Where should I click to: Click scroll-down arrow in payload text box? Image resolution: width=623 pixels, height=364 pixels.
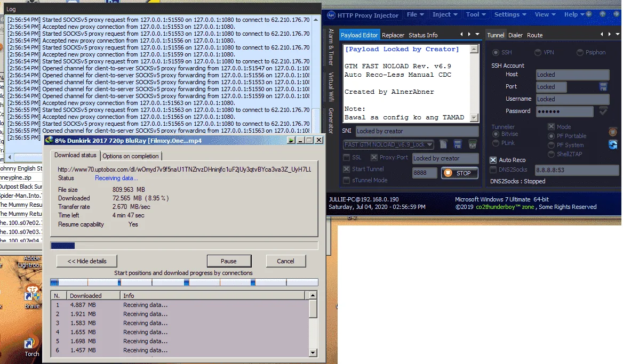474,117
